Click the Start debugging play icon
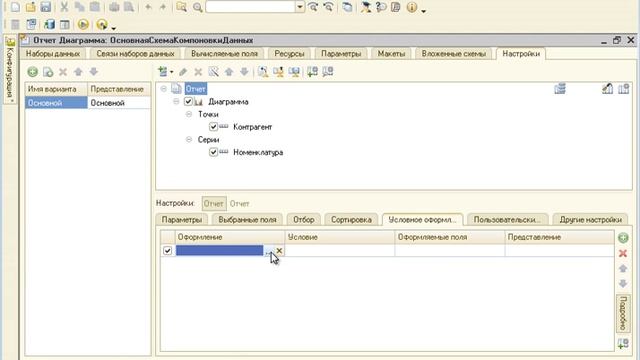 click(x=83, y=24)
